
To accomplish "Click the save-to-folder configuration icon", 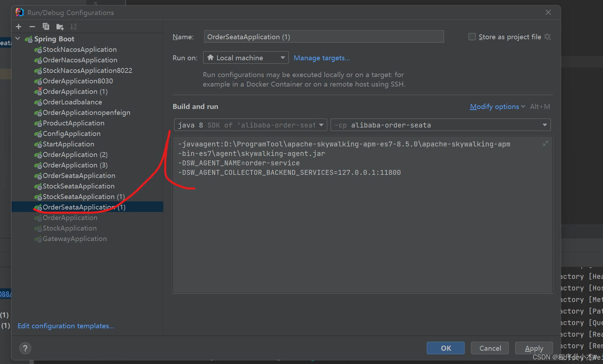I will coord(60,27).
